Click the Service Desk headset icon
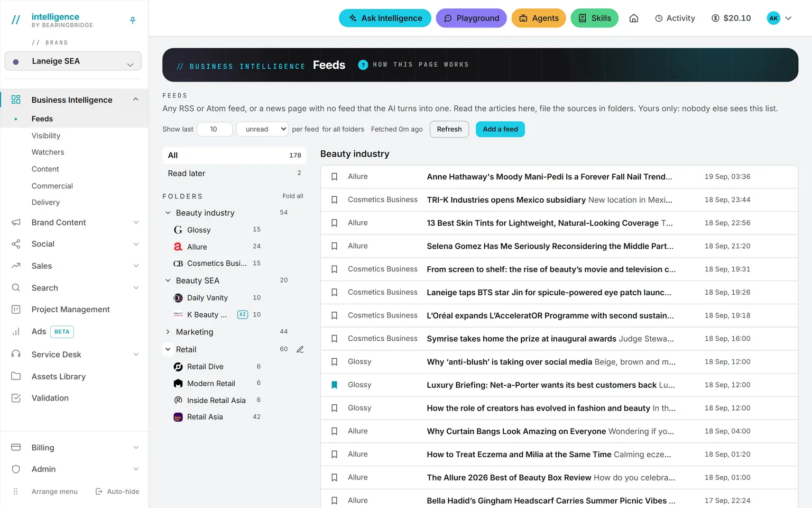 (16, 354)
